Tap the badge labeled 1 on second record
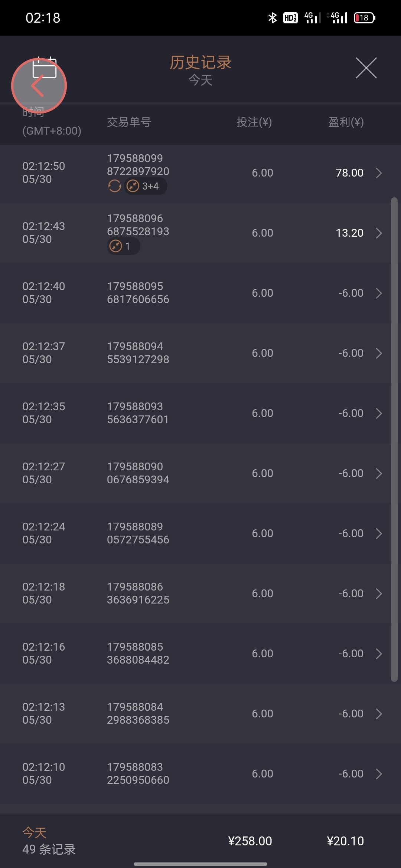Image resolution: width=401 pixels, height=868 pixels. pyautogui.click(x=123, y=246)
